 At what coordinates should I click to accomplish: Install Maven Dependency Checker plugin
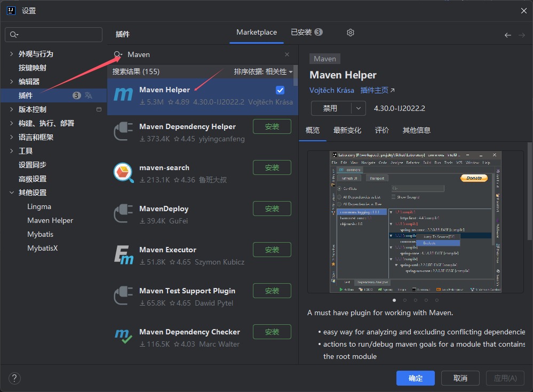pyautogui.click(x=272, y=332)
